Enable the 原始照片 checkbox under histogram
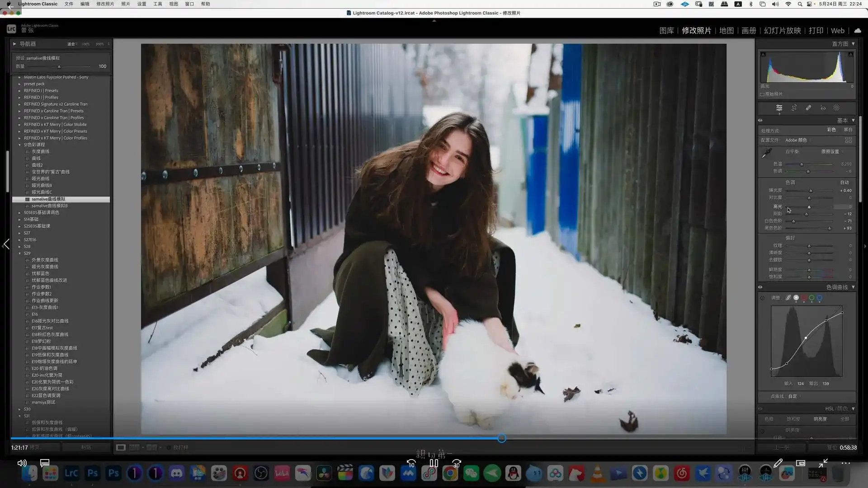The width and height of the screenshot is (868, 488). [762, 94]
